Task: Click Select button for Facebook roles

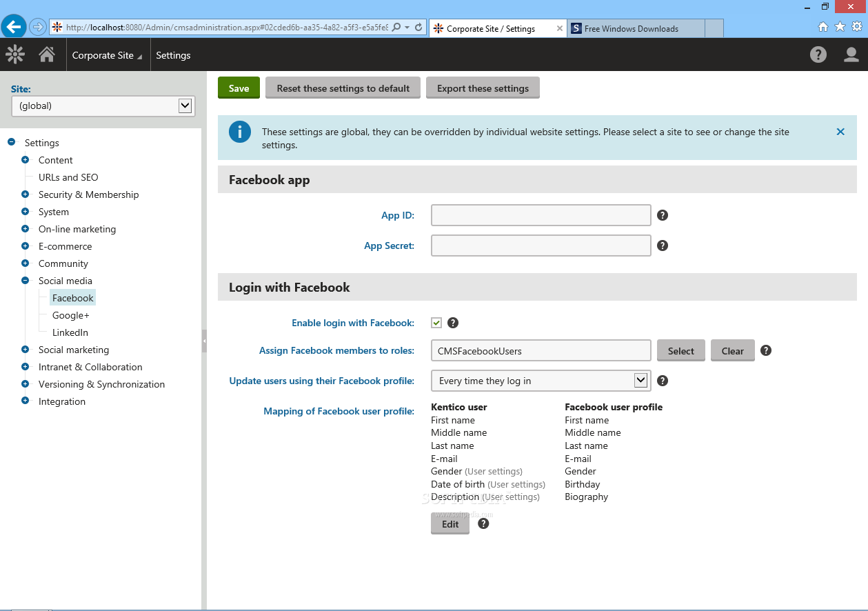Action: tap(681, 350)
